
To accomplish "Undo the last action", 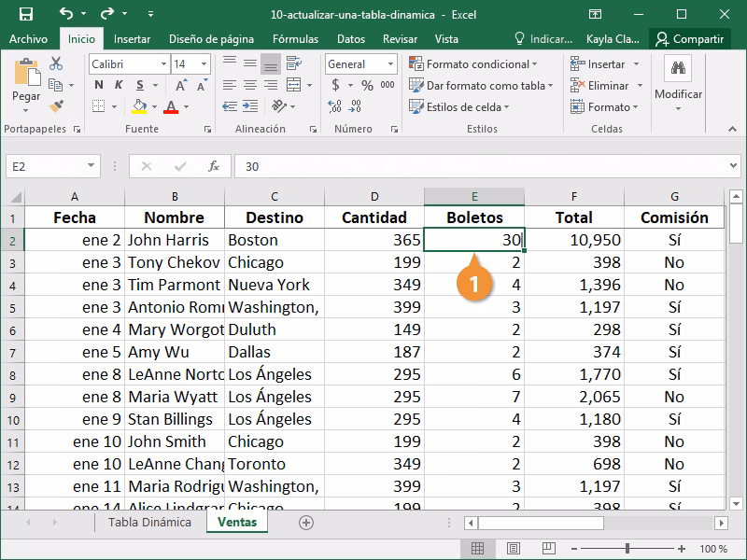I will point(66,13).
